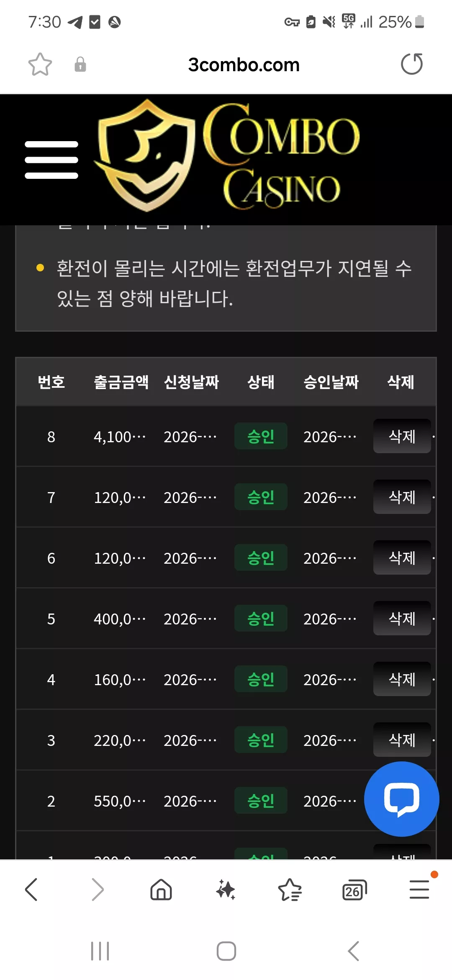Delete withdrawal record number 5
This screenshot has height=980, width=452.
tap(402, 618)
